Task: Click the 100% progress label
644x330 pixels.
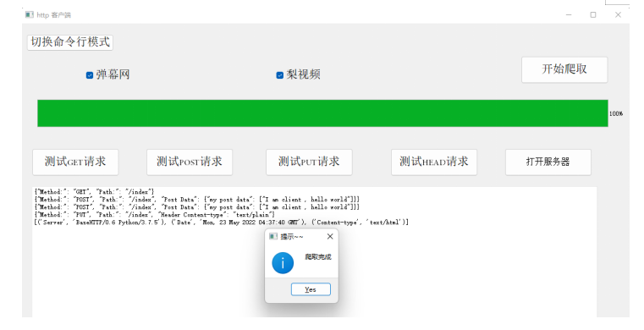Action: point(616,113)
